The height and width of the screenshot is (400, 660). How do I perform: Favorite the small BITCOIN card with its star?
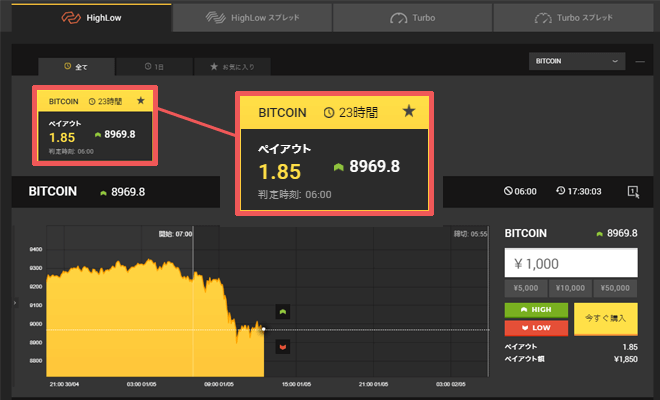[141, 101]
